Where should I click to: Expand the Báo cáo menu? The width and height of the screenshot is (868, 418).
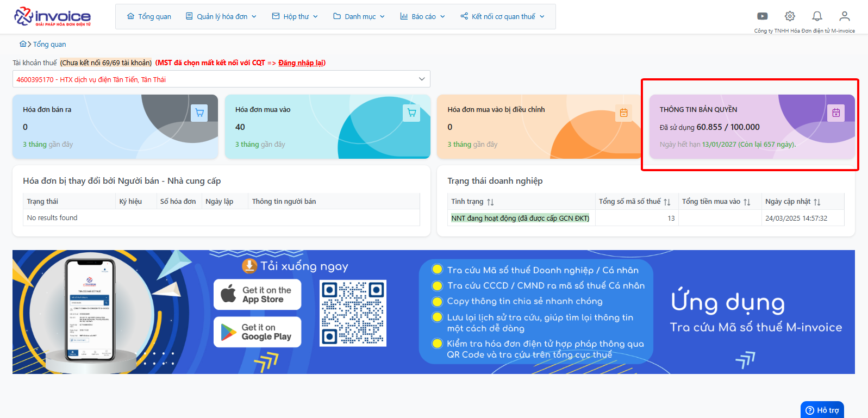click(x=422, y=17)
